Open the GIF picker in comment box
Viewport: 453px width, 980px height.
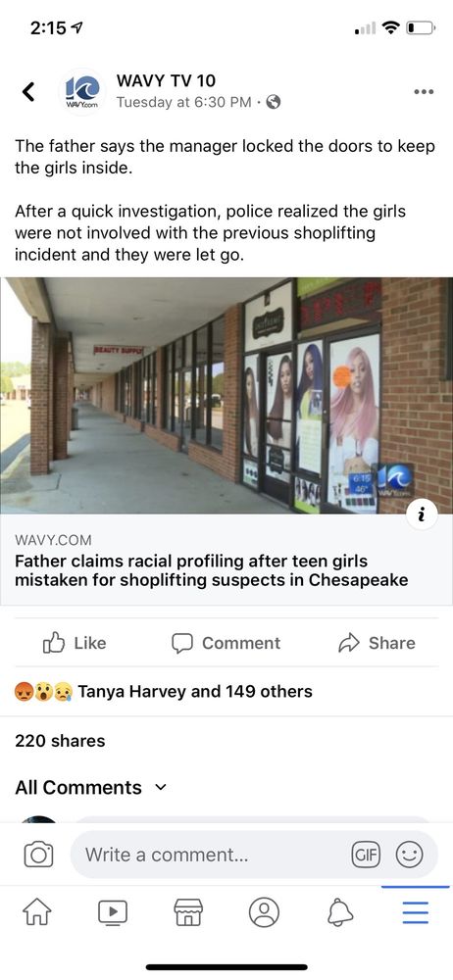(367, 855)
